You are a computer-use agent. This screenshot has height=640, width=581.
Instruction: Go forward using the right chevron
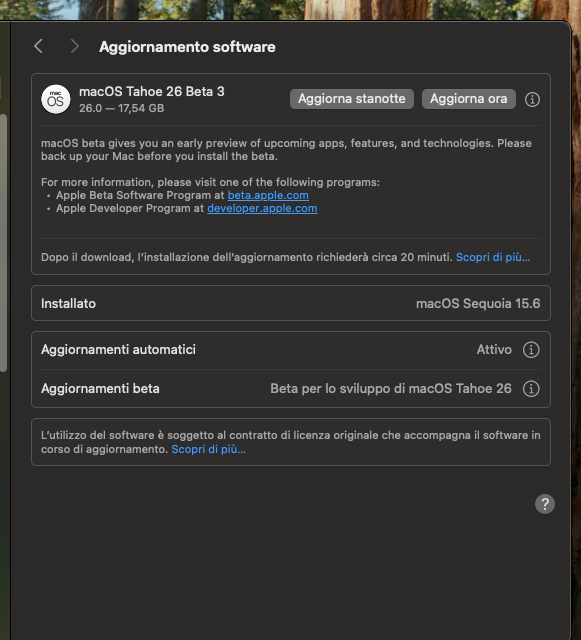[x=74, y=47]
